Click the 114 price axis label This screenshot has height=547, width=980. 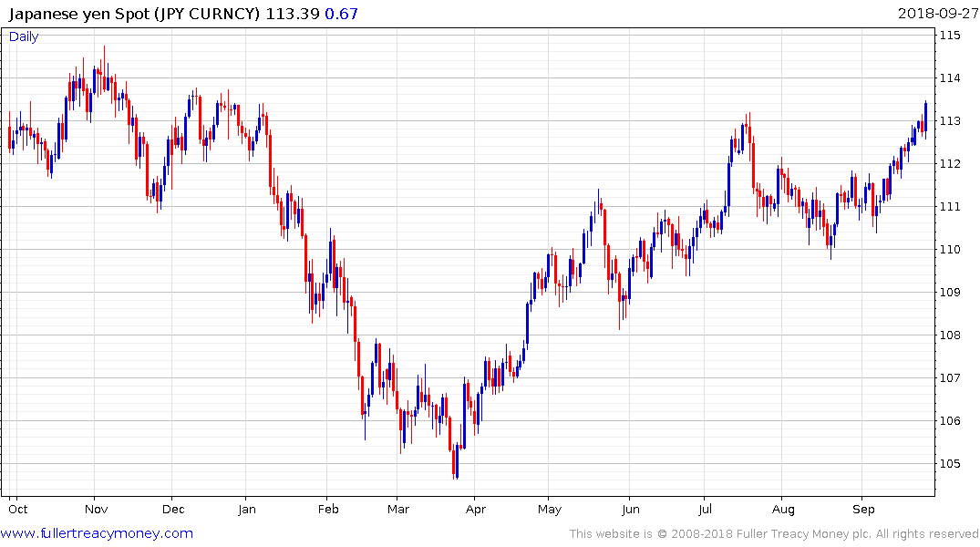coord(950,78)
